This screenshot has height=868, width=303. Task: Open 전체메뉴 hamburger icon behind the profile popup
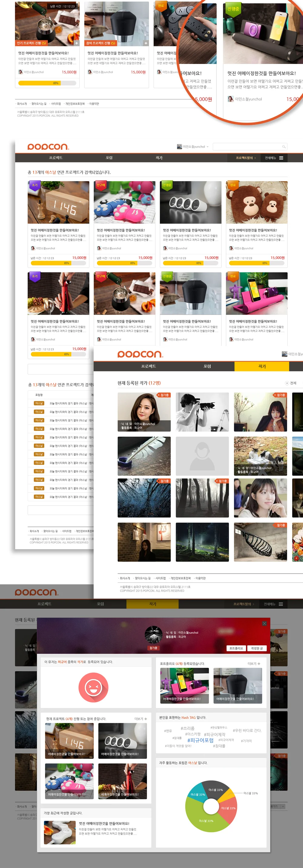click(x=281, y=604)
